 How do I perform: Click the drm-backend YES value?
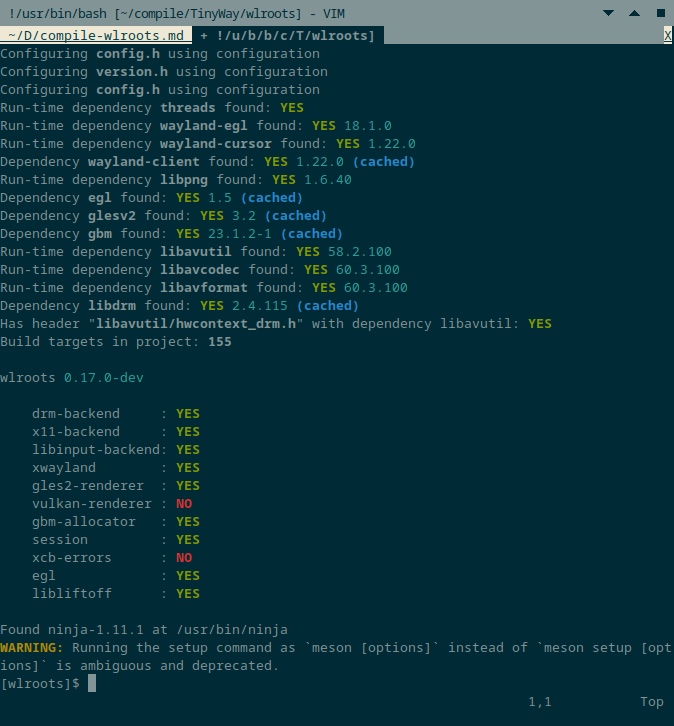coord(188,413)
